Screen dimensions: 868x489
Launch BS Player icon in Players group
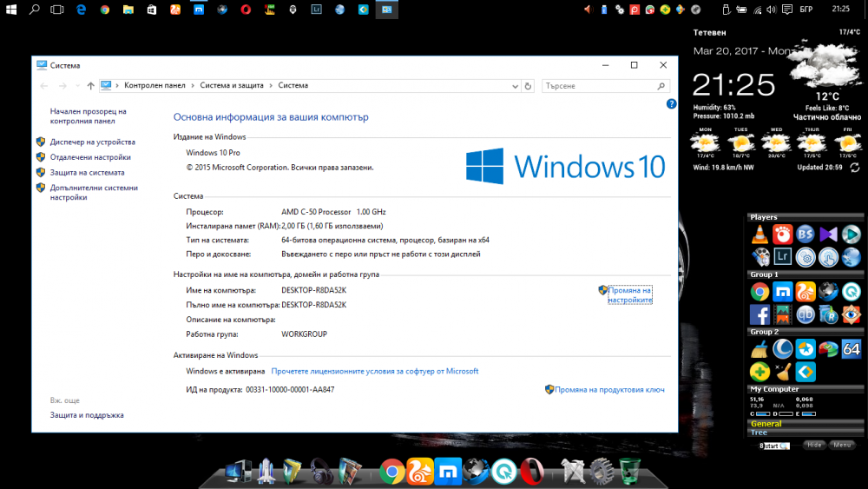click(806, 235)
